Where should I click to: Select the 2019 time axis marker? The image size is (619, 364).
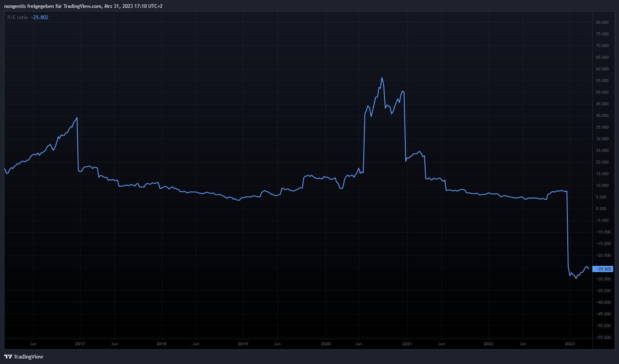(x=242, y=344)
